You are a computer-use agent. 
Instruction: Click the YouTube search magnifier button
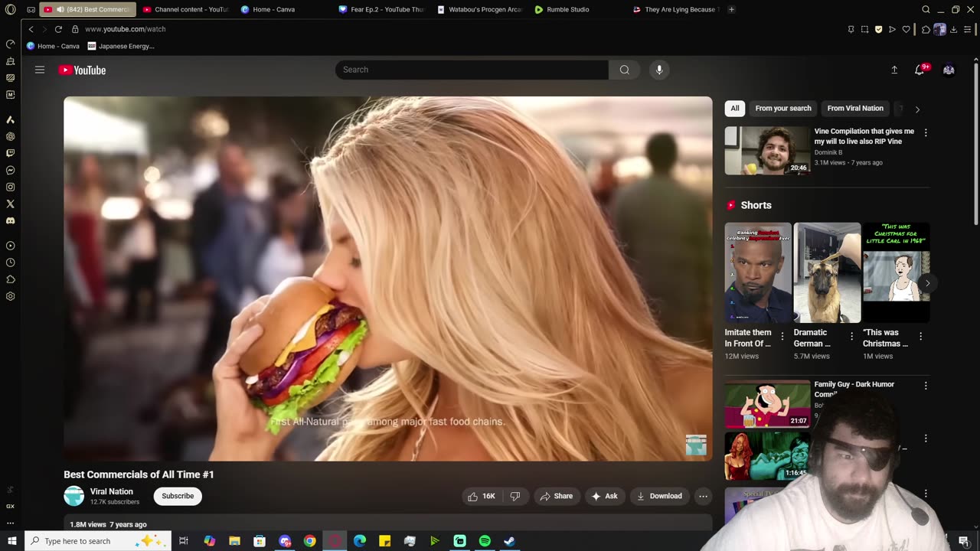coord(625,70)
